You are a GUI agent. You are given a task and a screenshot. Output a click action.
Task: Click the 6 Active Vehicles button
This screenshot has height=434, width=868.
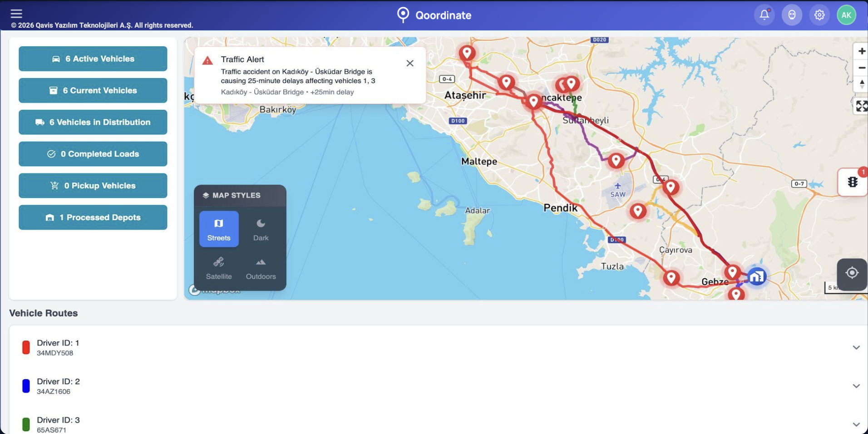93,59
